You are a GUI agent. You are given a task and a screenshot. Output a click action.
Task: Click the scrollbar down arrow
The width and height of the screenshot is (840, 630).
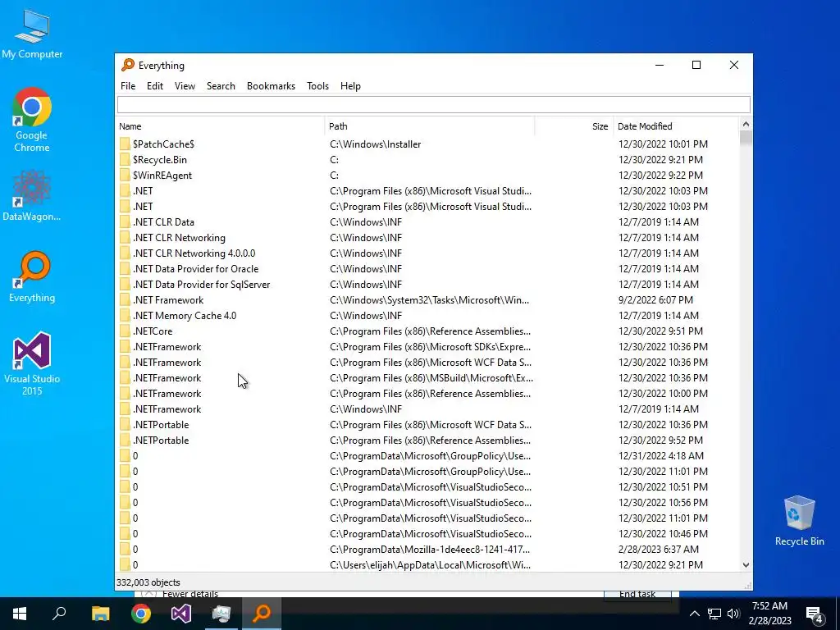pyautogui.click(x=746, y=565)
